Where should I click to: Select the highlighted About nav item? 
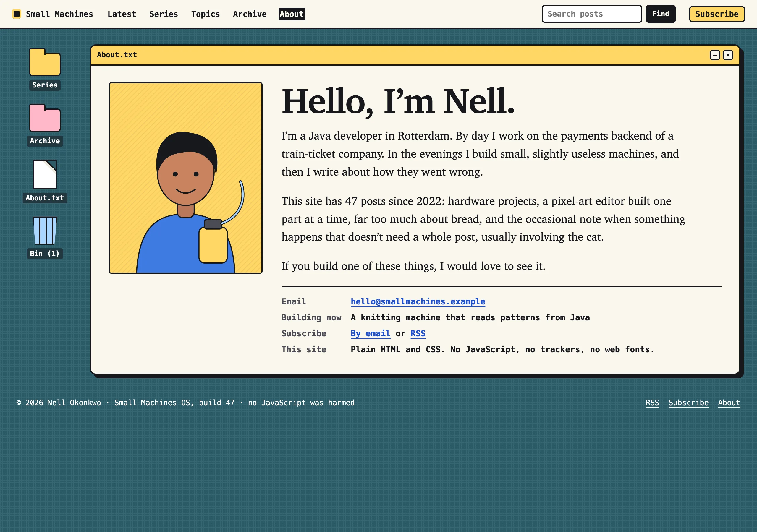(x=292, y=14)
